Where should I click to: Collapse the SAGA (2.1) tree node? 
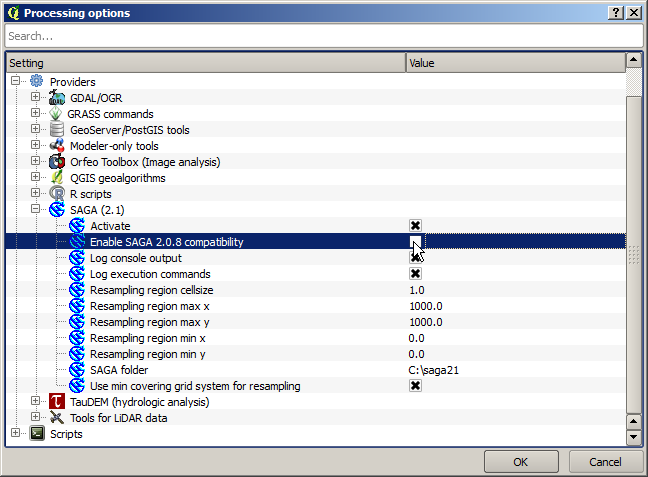pos(36,210)
